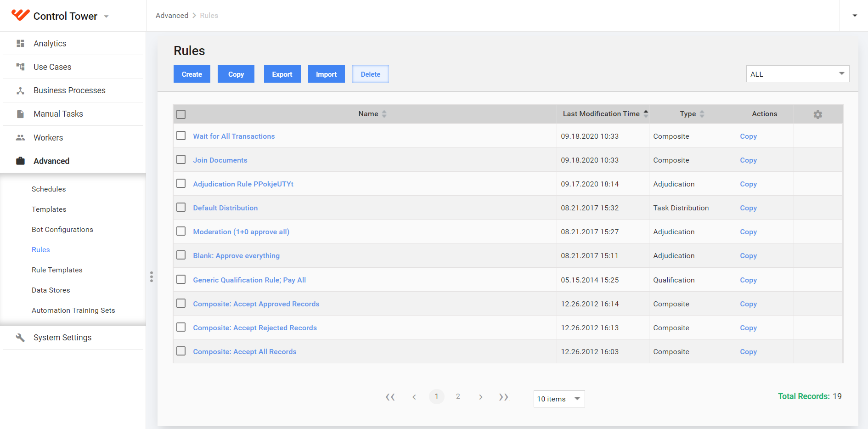Select current page 1 in pagination
This screenshot has width=868, height=429.
point(437,396)
